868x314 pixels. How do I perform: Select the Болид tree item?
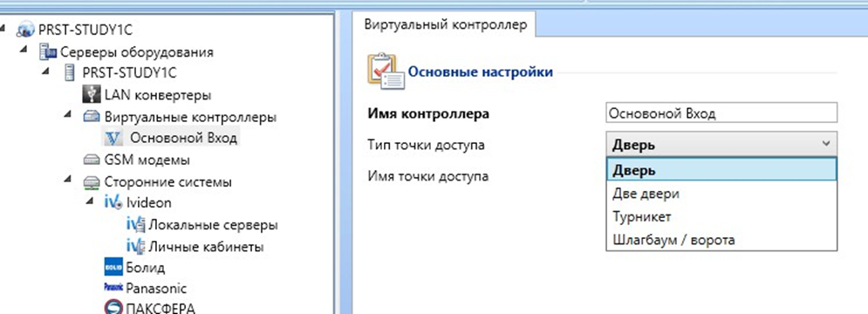pyautogui.click(x=145, y=268)
